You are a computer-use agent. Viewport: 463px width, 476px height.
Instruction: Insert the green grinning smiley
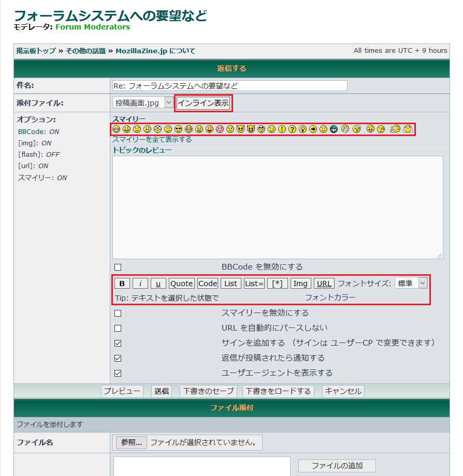[x=334, y=129]
